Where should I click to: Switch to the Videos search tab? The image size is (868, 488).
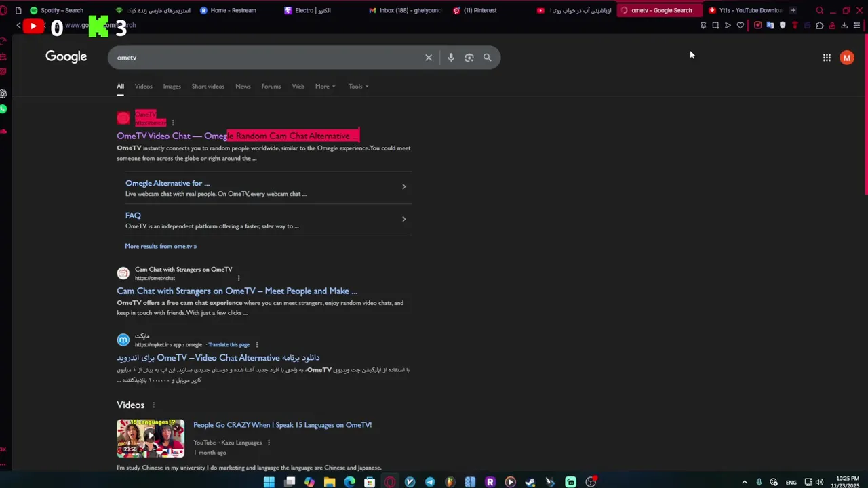click(144, 86)
